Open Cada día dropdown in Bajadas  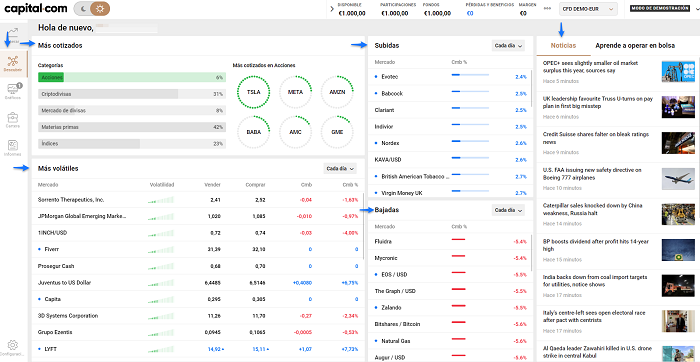pos(508,210)
